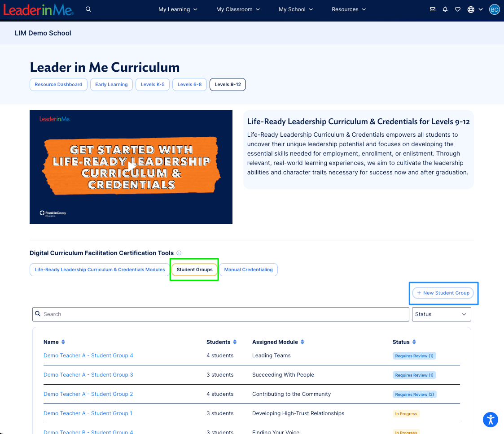The image size is (504, 434).
Task: Sort table by Name column
Action: 63,342
